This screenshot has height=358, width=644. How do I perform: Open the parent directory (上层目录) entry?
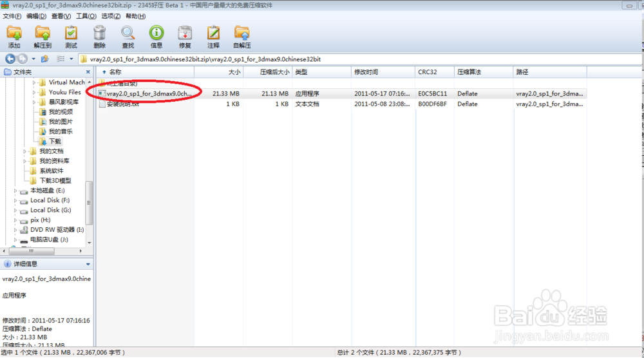pyautogui.click(x=118, y=83)
